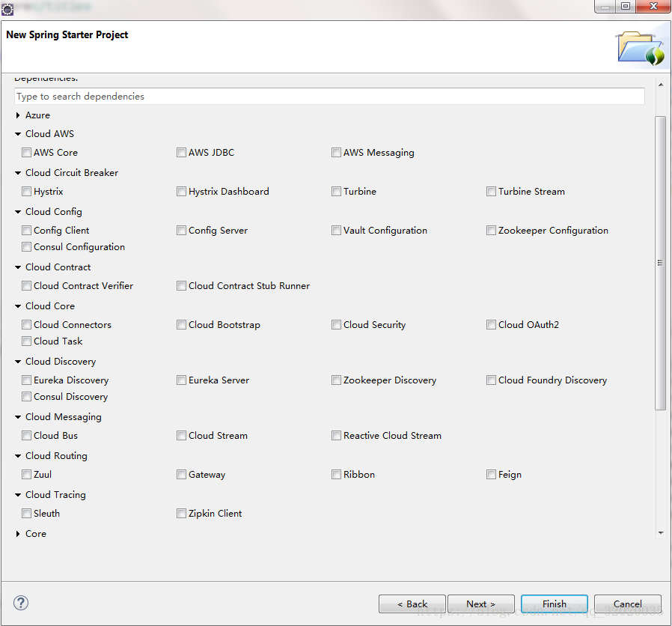
Task: Click the scrollbar up arrow
Action: [661, 85]
